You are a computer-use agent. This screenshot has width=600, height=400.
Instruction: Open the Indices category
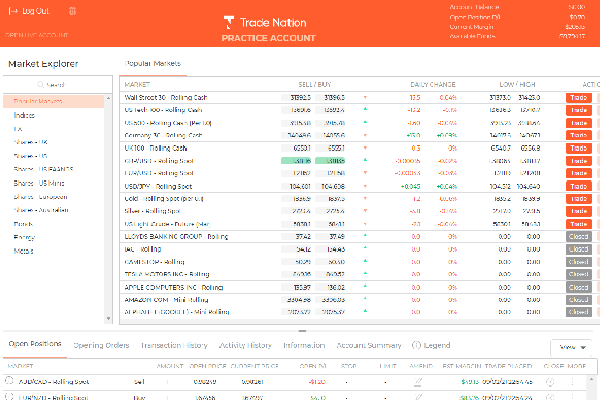tap(24, 115)
